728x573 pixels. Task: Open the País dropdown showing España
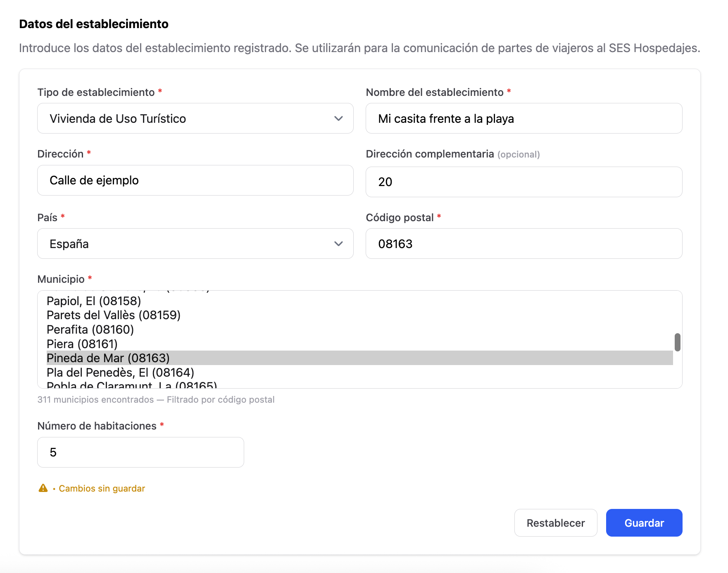point(195,244)
